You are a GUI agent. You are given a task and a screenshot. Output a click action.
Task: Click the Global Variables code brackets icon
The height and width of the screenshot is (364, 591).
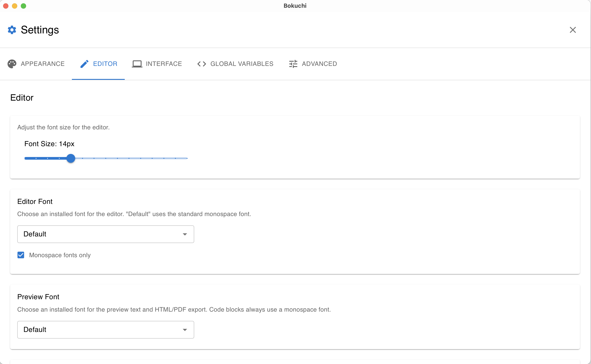[202, 64]
